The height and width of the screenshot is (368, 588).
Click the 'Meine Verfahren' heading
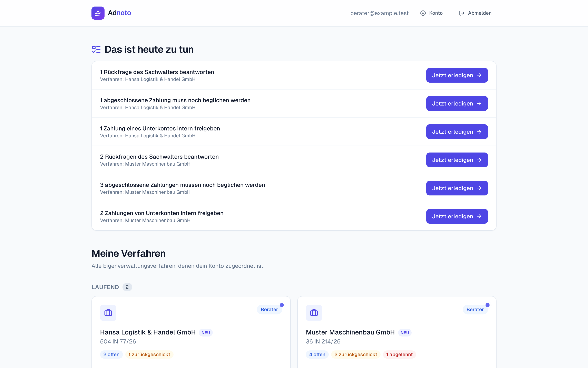pos(129,253)
